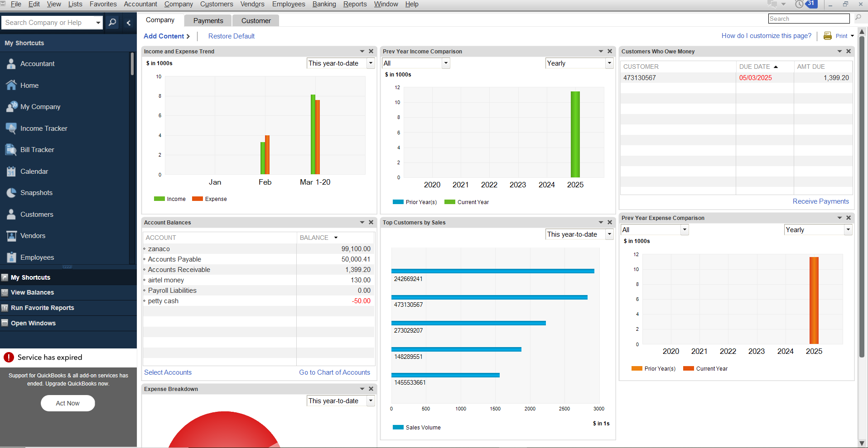Image resolution: width=868 pixels, height=448 pixels.
Task: Open Customers shortcut icon in sidebar
Action: [x=11, y=214]
